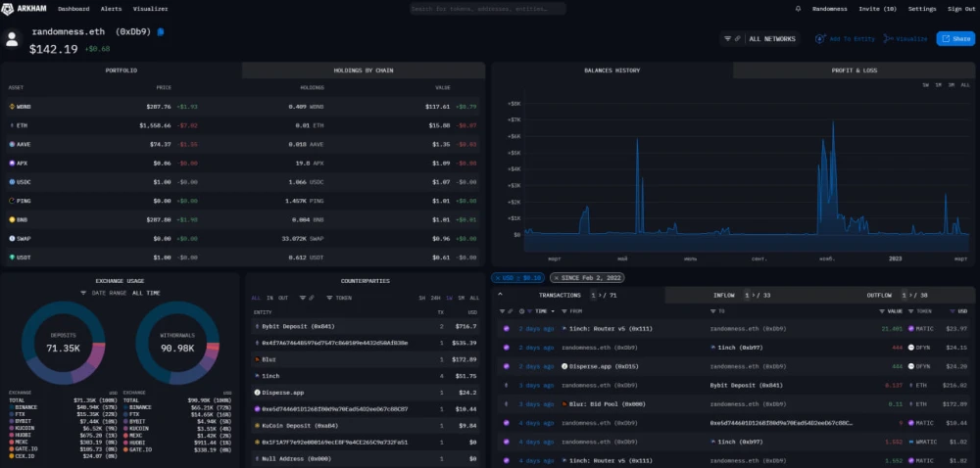Select the 1W range in Counterparties
Screen dimensions: 980x468
click(452, 298)
